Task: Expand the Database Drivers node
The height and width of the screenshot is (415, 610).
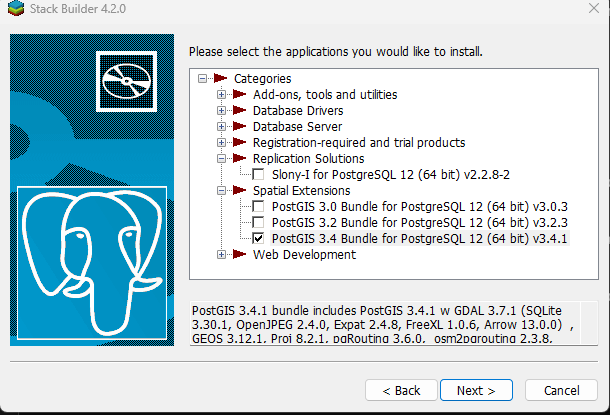Action: (x=221, y=110)
